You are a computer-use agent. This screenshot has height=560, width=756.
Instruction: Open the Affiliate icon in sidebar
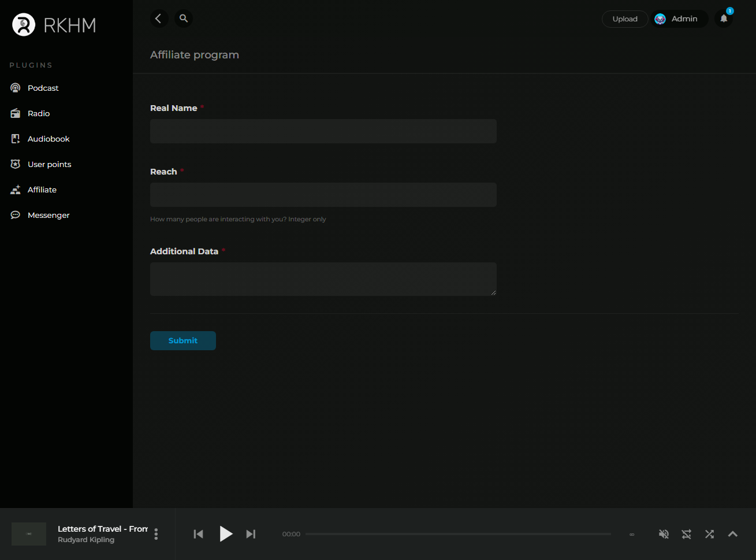pos(16,190)
